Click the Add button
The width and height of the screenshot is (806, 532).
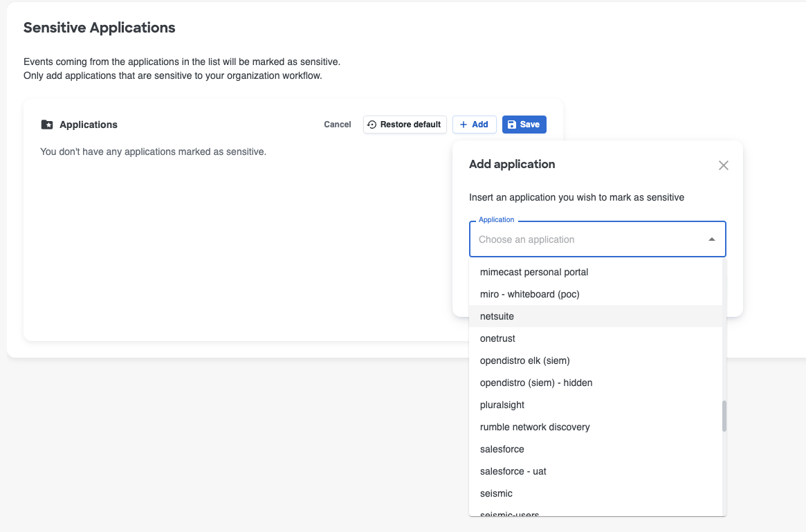(474, 125)
